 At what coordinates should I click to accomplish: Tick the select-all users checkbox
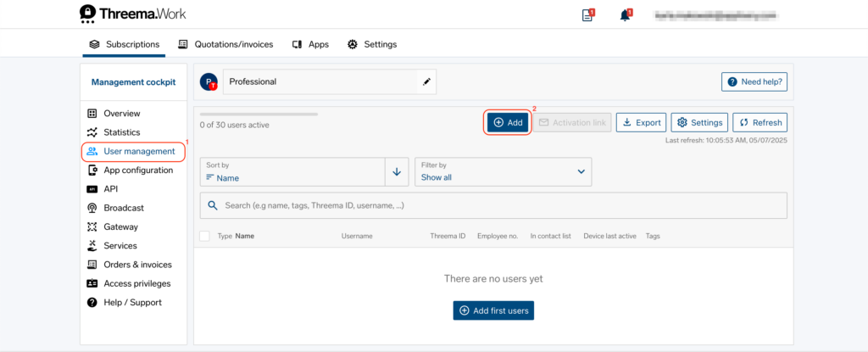205,236
